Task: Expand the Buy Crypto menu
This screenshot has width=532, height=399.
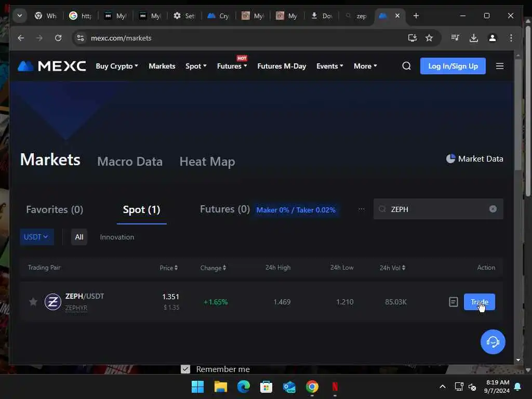Action: pyautogui.click(x=117, y=66)
